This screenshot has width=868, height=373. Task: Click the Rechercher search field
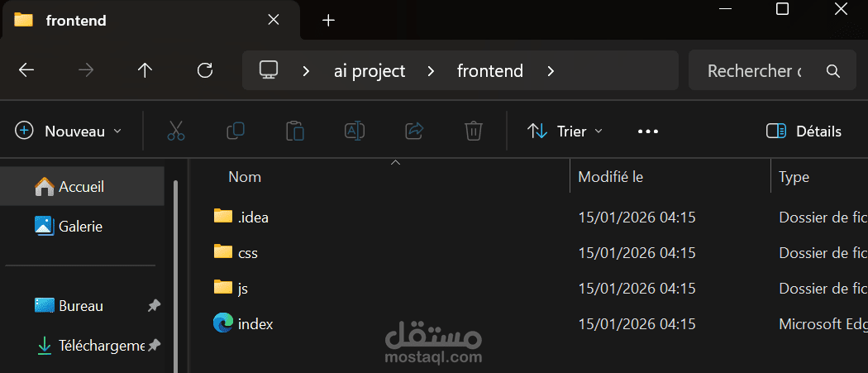click(754, 71)
